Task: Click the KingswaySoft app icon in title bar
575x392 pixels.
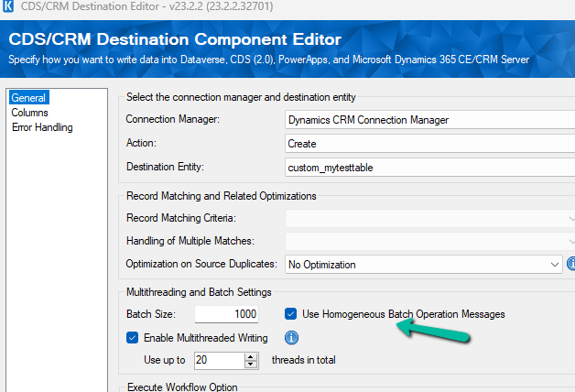Action: pos(8,6)
